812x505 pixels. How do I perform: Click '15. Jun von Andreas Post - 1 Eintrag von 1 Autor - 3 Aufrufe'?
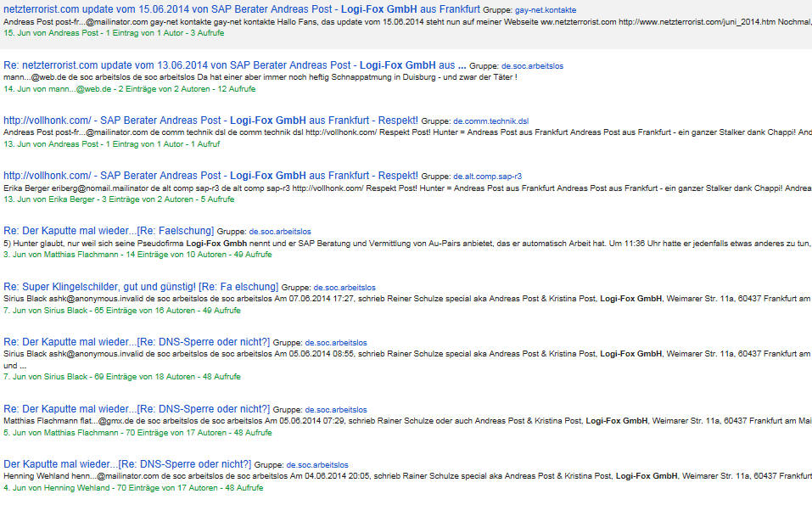pos(114,32)
